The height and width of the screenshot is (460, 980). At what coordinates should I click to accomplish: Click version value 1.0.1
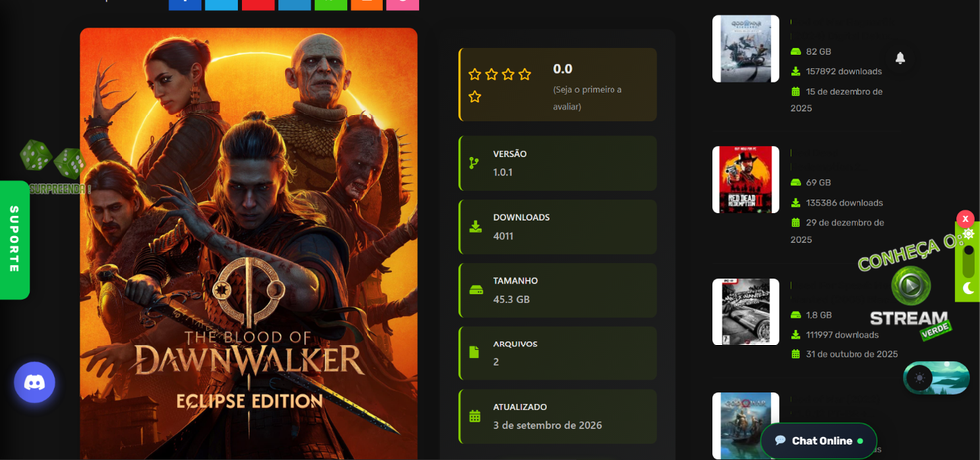pos(503,172)
